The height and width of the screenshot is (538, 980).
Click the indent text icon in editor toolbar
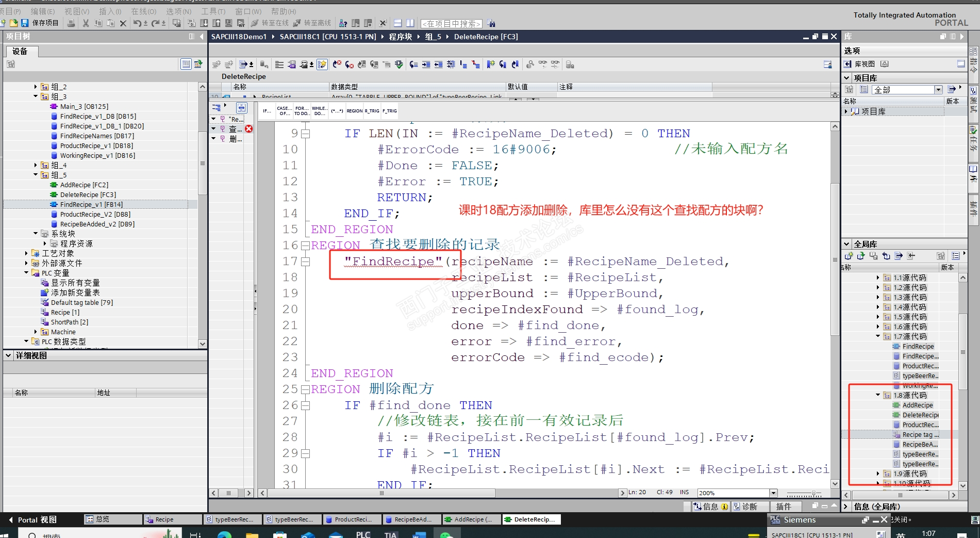coord(426,64)
